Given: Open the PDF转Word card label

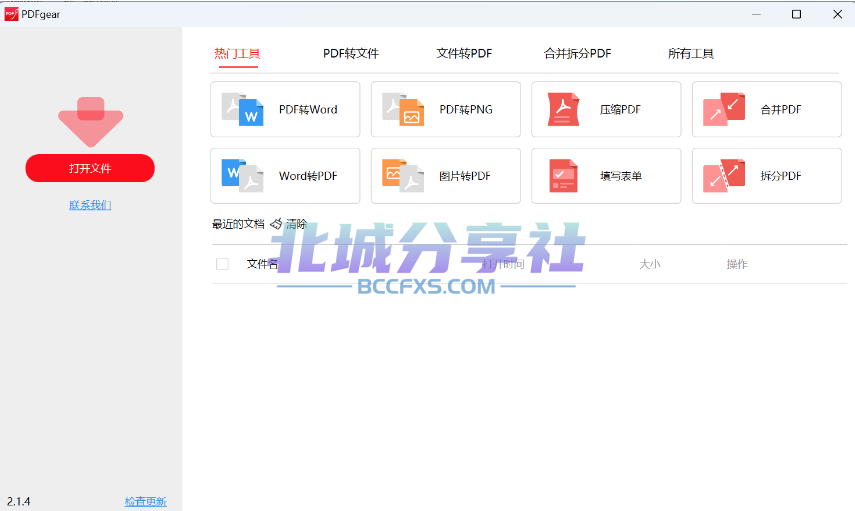Looking at the screenshot, I should (x=308, y=110).
